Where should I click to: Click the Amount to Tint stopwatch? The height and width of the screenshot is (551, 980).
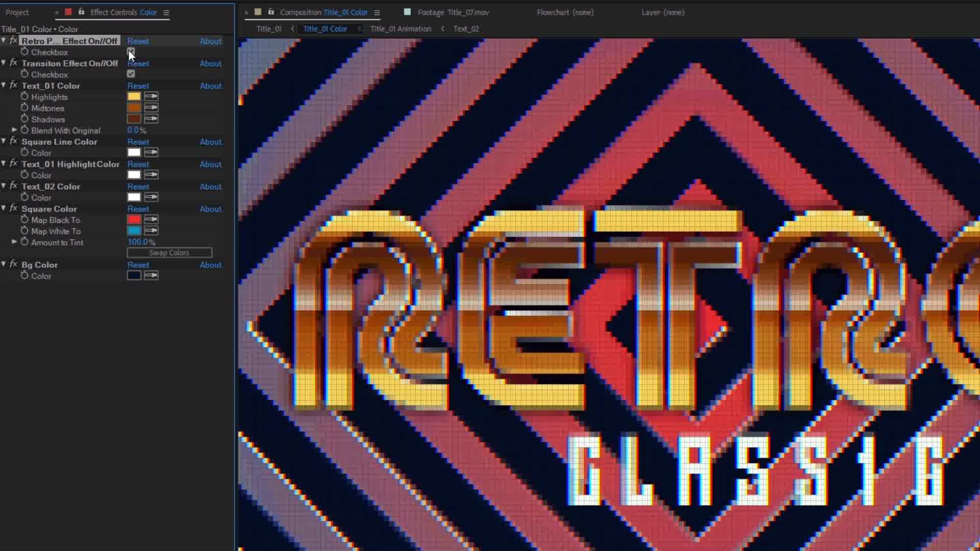(24, 242)
